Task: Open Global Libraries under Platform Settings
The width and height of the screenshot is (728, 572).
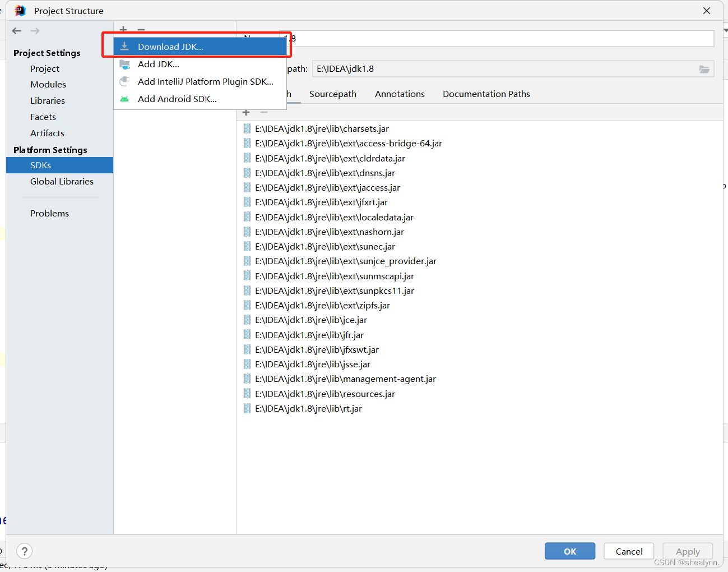Action: tap(62, 181)
